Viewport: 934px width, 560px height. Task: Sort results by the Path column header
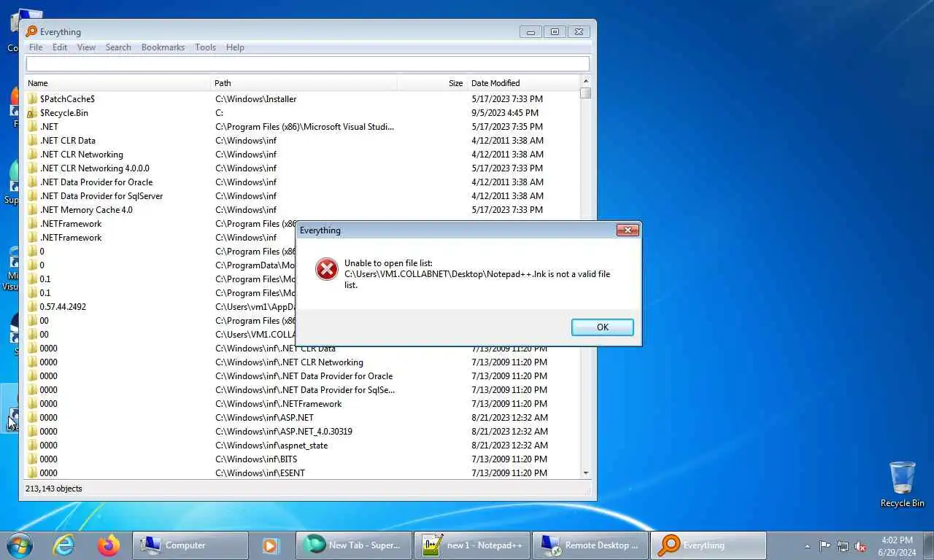(x=304, y=83)
